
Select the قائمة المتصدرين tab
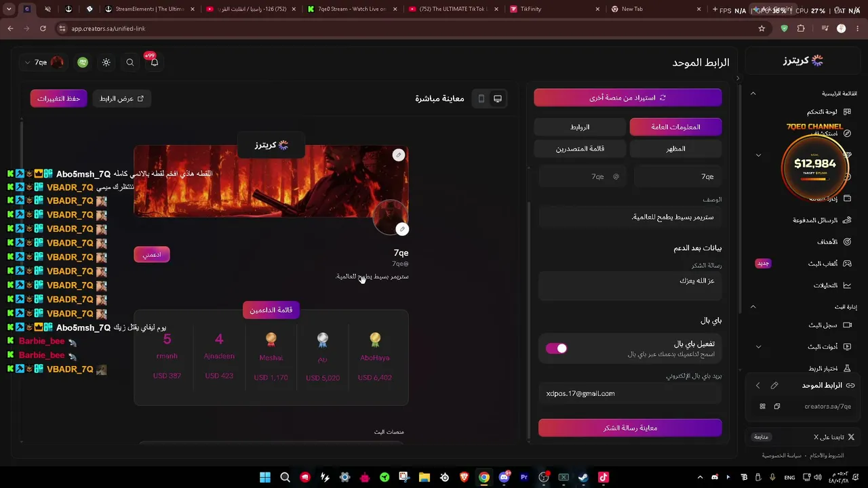[580, 148]
